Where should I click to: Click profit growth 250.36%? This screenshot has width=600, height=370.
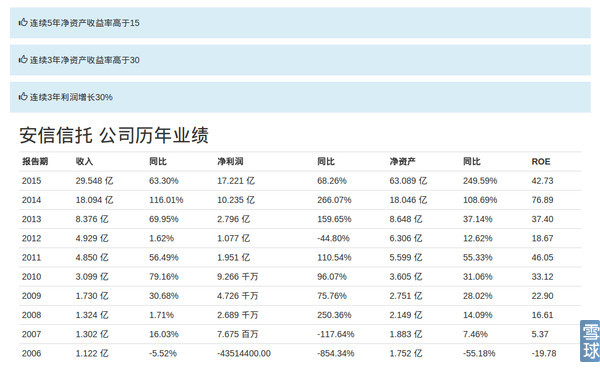click(x=334, y=315)
